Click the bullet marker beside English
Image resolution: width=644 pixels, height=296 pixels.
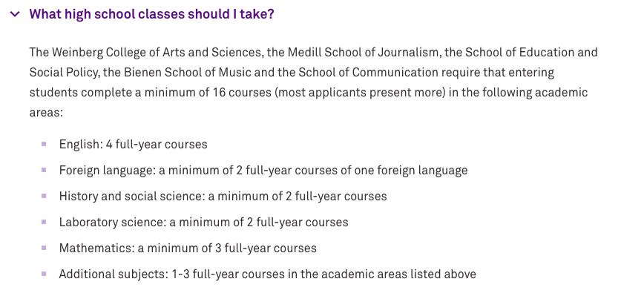[x=44, y=144]
